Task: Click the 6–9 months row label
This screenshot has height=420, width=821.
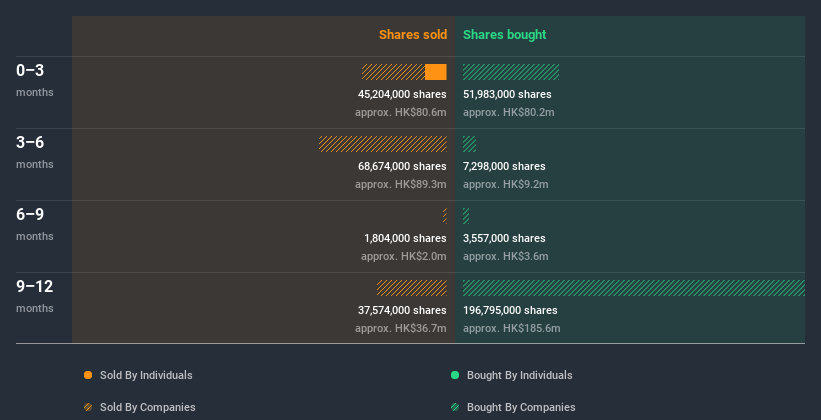Action: pyautogui.click(x=35, y=224)
